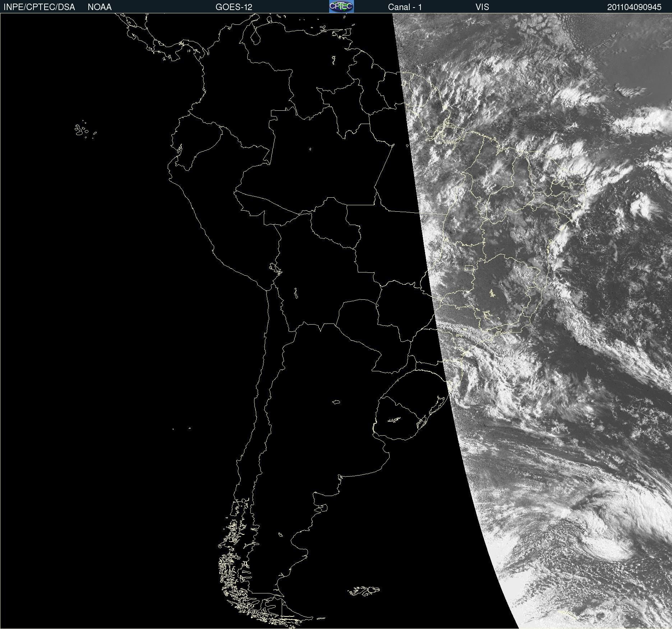Click the CPTEC logo in the header
This screenshot has width=672, height=629.
click(x=341, y=6)
